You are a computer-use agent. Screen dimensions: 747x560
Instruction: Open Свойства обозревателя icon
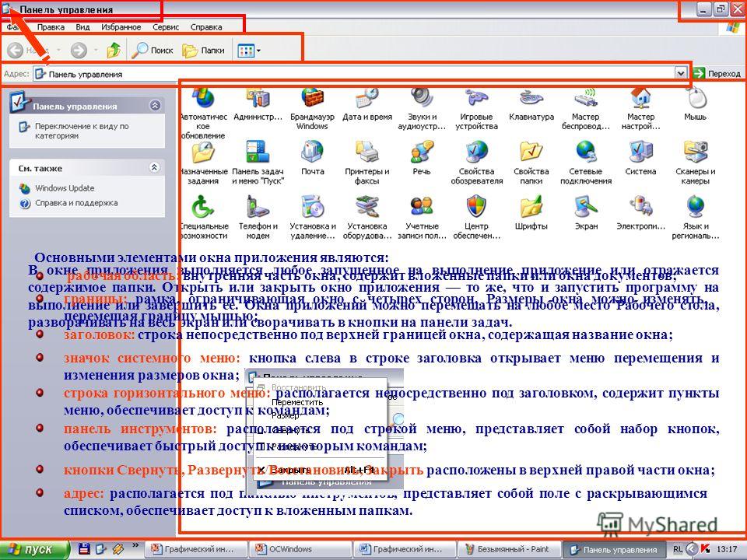(x=476, y=152)
